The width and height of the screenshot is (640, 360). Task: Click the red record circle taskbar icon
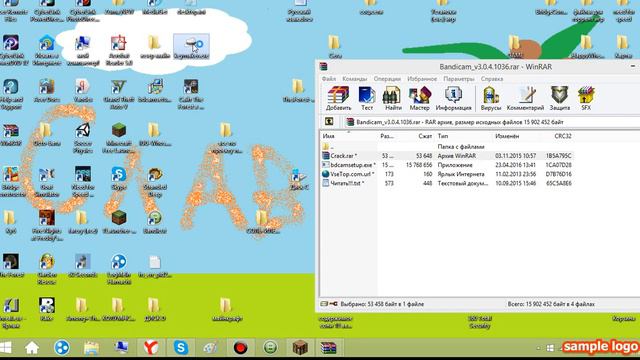(240, 348)
